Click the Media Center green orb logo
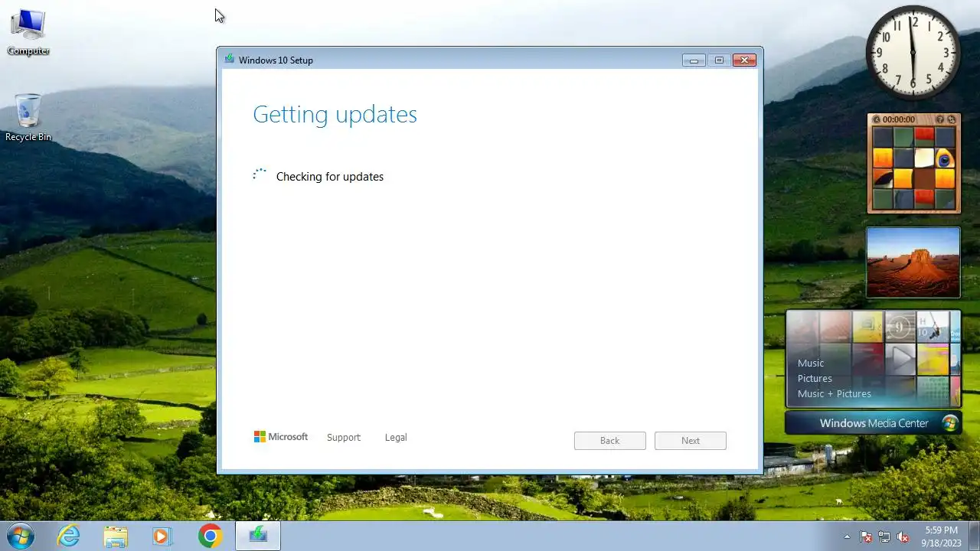Image resolution: width=980 pixels, height=551 pixels. pos(950,423)
